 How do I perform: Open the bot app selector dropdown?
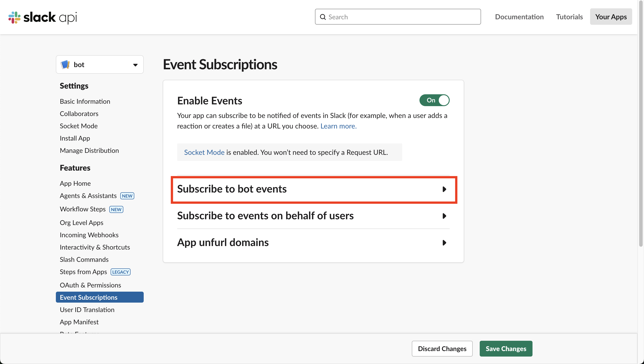click(x=135, y=65)
